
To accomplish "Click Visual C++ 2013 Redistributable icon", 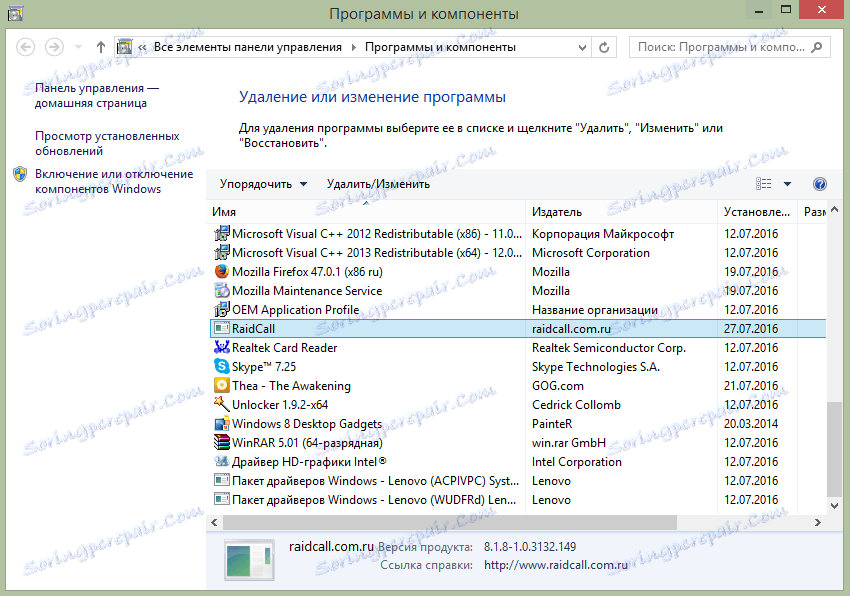I will 222,253.
